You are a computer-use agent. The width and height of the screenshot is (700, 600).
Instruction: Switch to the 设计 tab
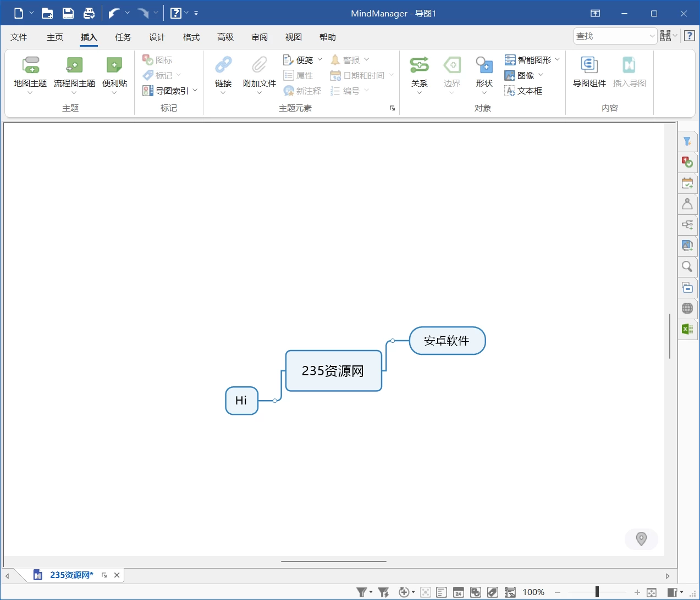tap(157, 37)
